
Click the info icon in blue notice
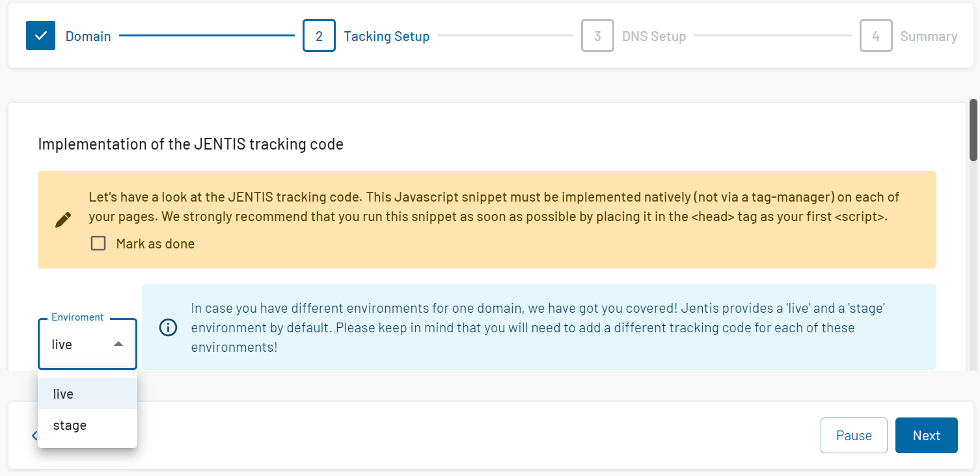pyautogui.click(x=169, y=327)
